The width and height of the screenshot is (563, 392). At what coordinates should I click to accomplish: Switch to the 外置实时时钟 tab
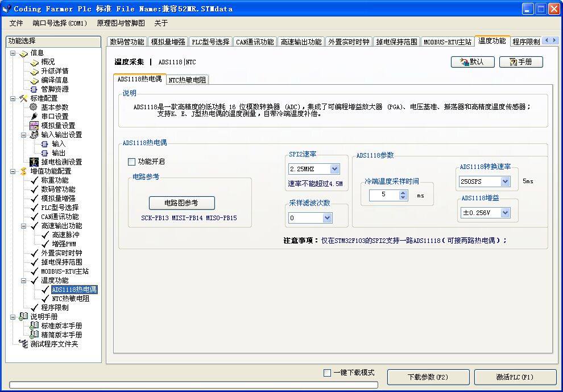[x=349, y=42]
